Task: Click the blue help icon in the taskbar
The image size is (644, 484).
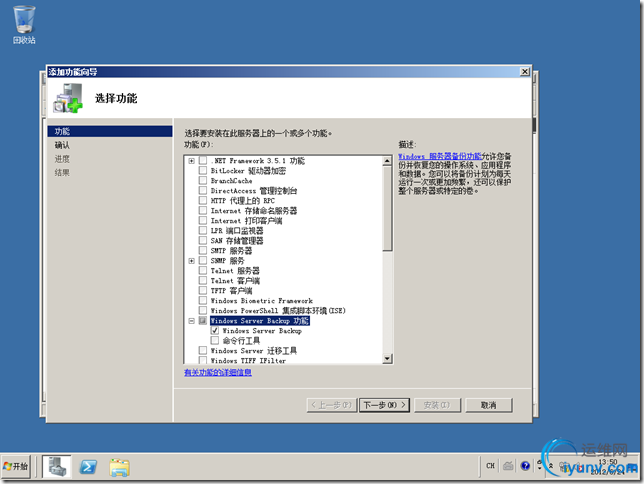Action: point(525,466)
